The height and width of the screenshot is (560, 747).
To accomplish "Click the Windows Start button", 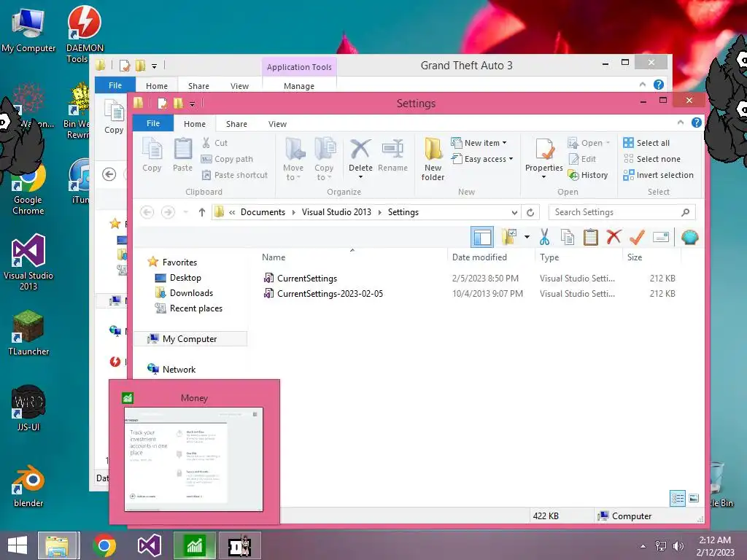I will click(18, 545).
